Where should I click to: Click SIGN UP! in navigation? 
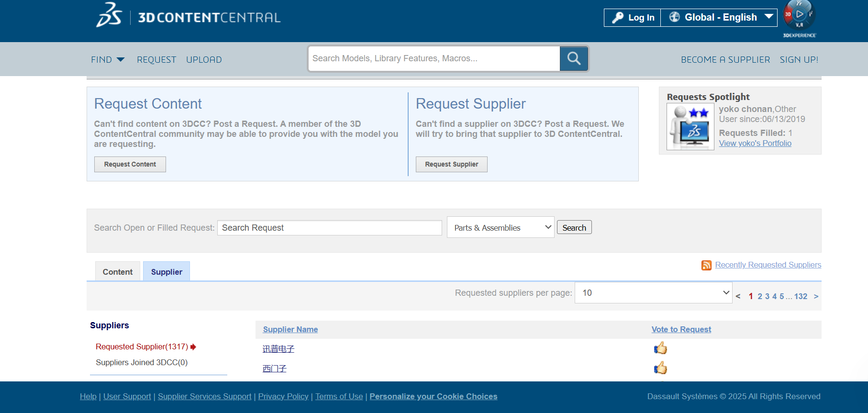pos(799,60)
